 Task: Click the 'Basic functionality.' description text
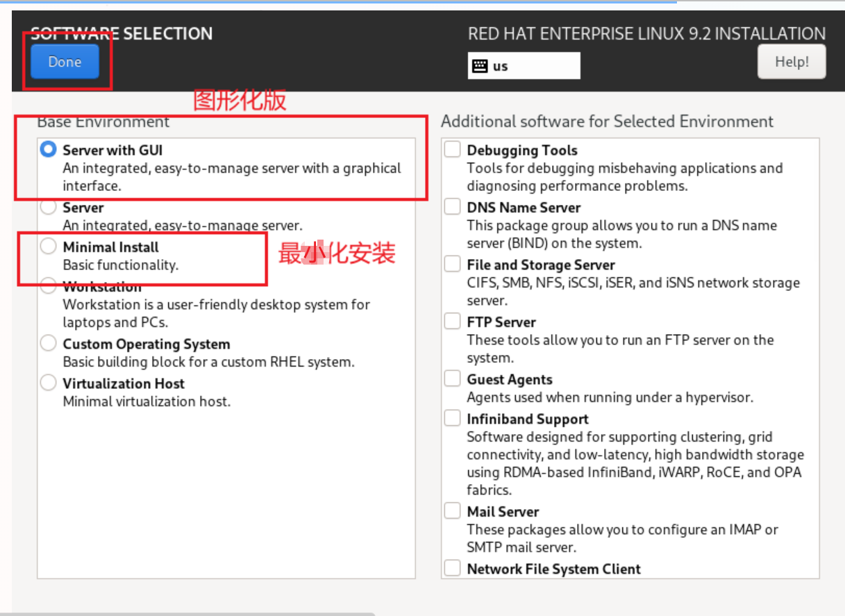[x=121, y=265]
